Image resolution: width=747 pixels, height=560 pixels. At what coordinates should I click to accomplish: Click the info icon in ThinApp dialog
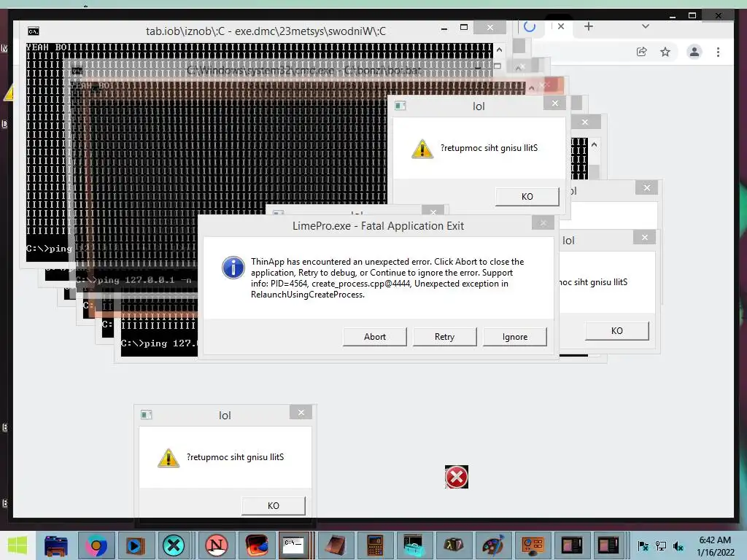click(x=233, y=267)
